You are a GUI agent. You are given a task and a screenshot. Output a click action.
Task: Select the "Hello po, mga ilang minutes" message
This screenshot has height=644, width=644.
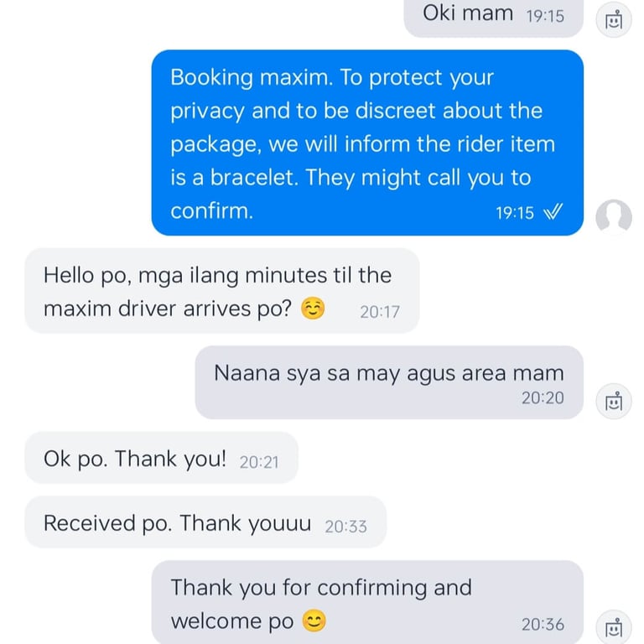(221, 290)
